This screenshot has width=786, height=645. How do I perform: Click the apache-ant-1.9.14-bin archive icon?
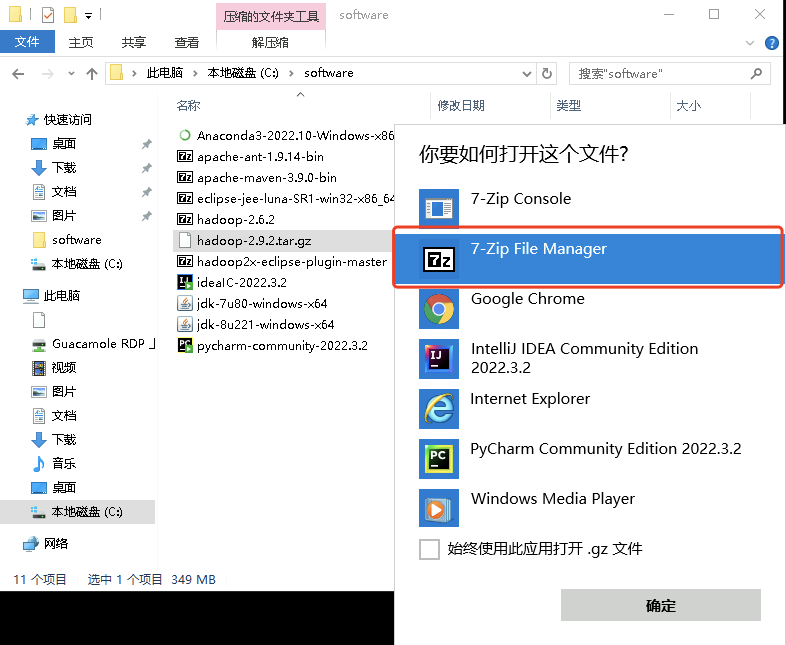tap(185, 156)
